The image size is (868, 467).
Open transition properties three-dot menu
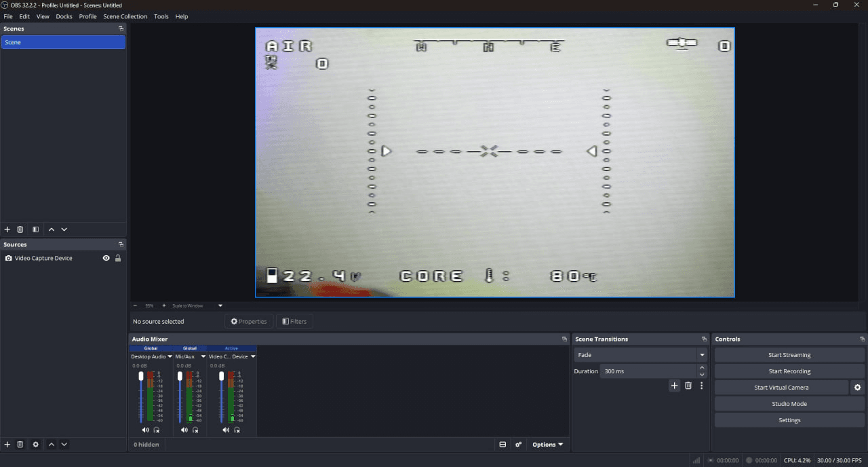(702, 386)
